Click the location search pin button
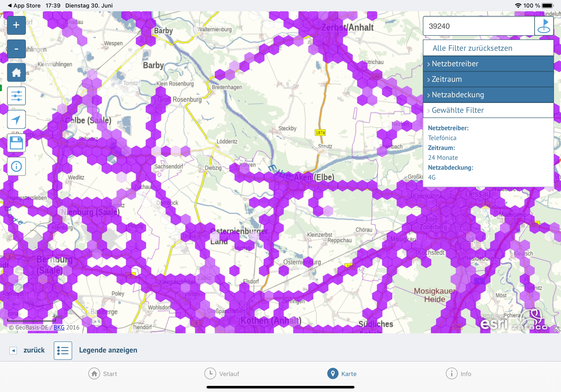Viewport: 561px width, 392px height. point(544,26)
